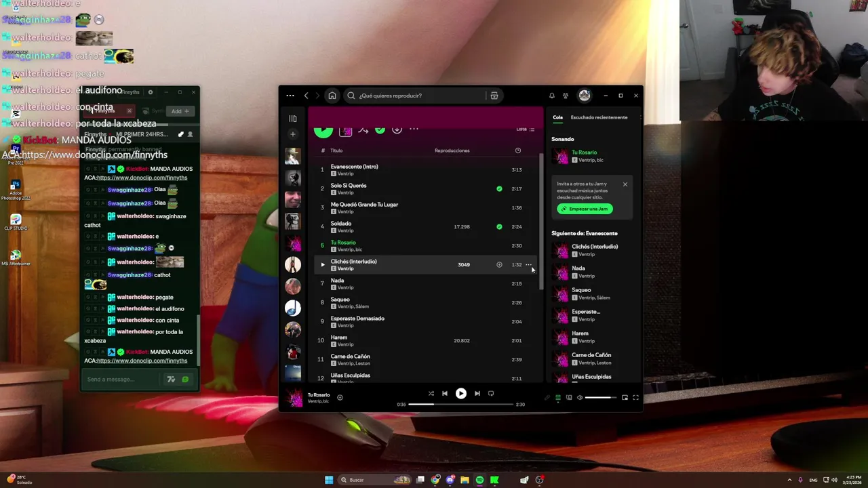Select track 'Harem' in album list

[339, 338]
